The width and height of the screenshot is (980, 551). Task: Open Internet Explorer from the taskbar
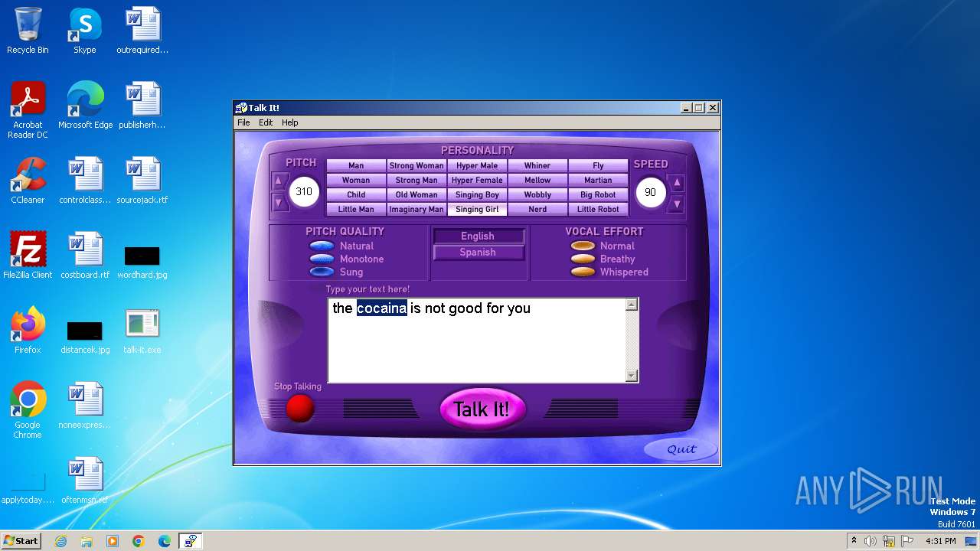[x=60, y=541]
